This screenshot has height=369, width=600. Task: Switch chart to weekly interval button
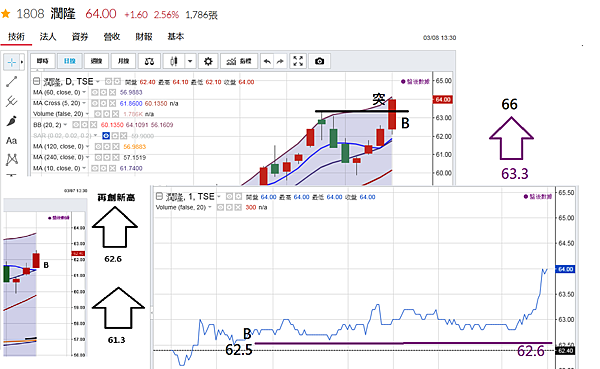(96, 61)
